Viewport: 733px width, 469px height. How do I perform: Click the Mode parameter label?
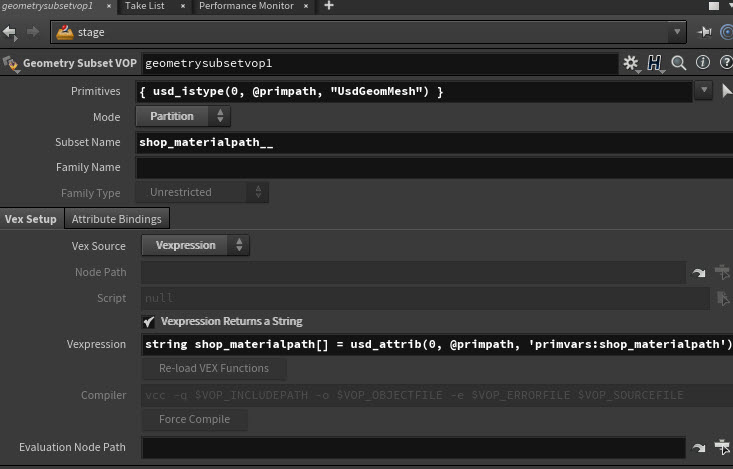click(107, 117)
